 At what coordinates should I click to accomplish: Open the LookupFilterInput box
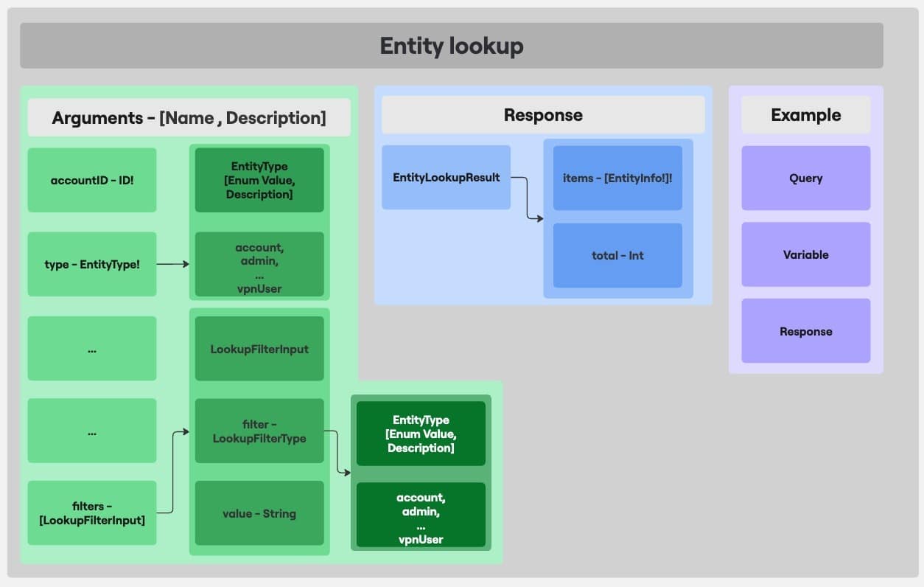(259, 349)
